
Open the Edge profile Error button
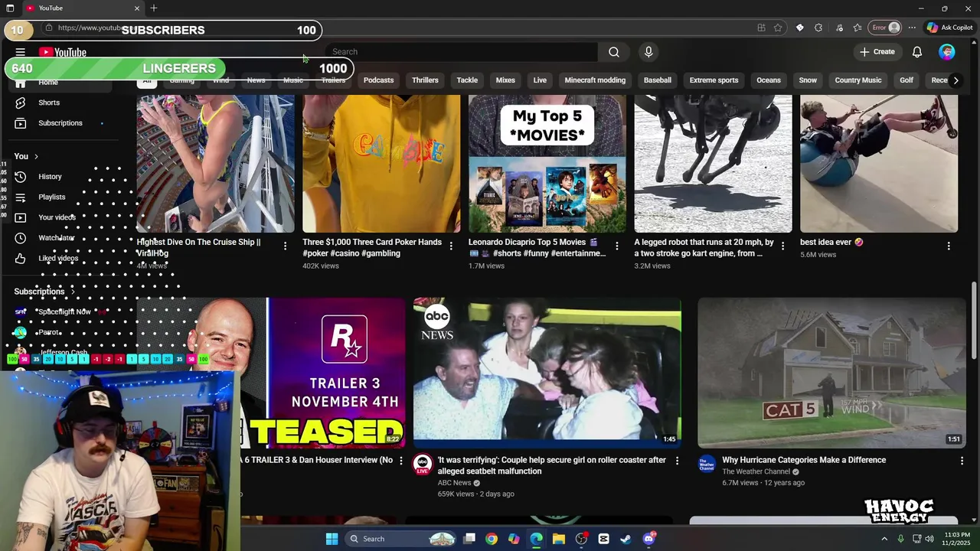(885, 28)
